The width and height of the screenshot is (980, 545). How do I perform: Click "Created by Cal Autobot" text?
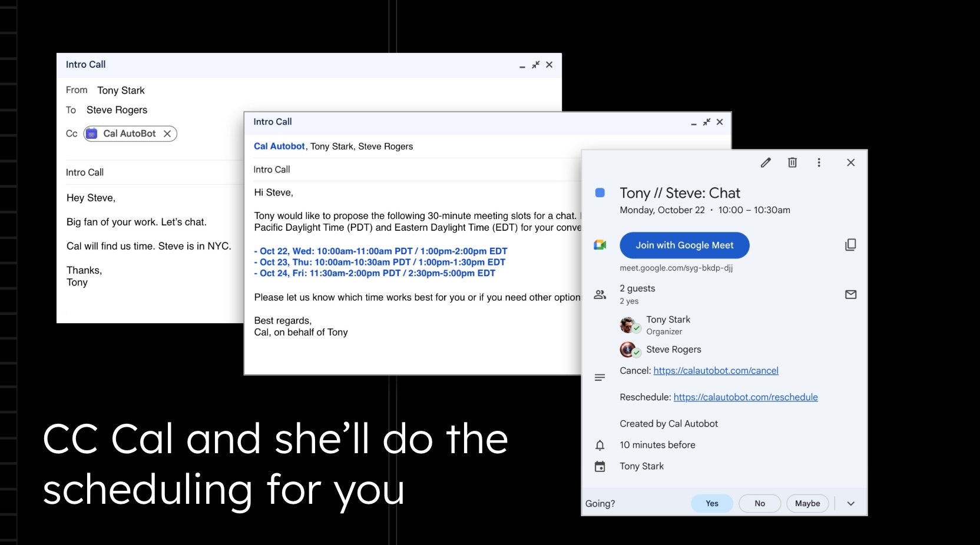tap(668, 424)
